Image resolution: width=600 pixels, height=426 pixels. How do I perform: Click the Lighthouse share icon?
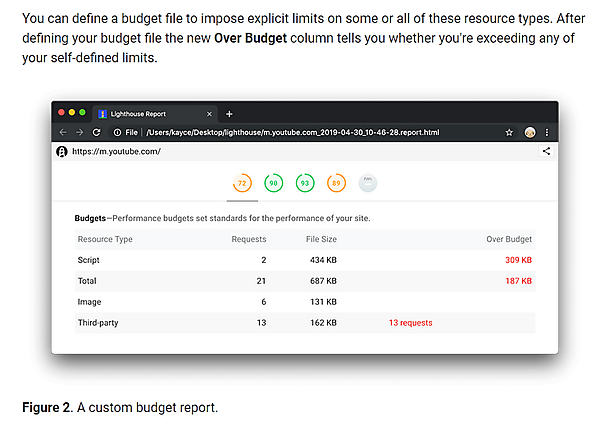546,152
